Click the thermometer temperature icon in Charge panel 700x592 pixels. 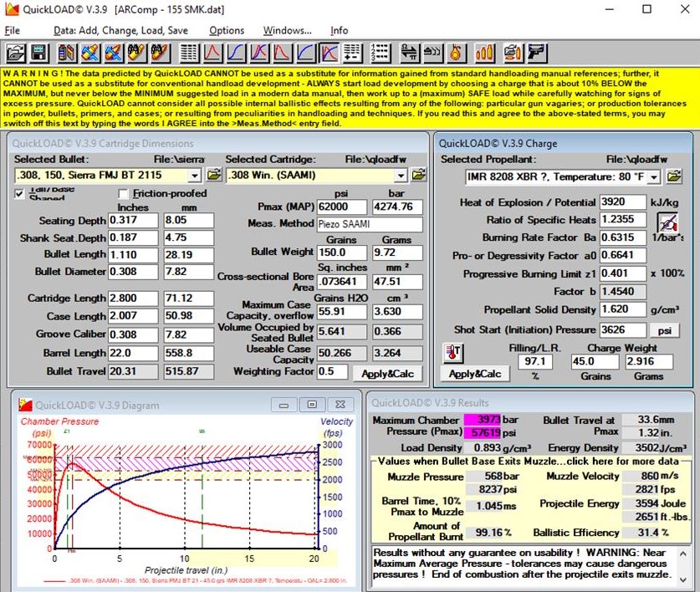point(452,353)
